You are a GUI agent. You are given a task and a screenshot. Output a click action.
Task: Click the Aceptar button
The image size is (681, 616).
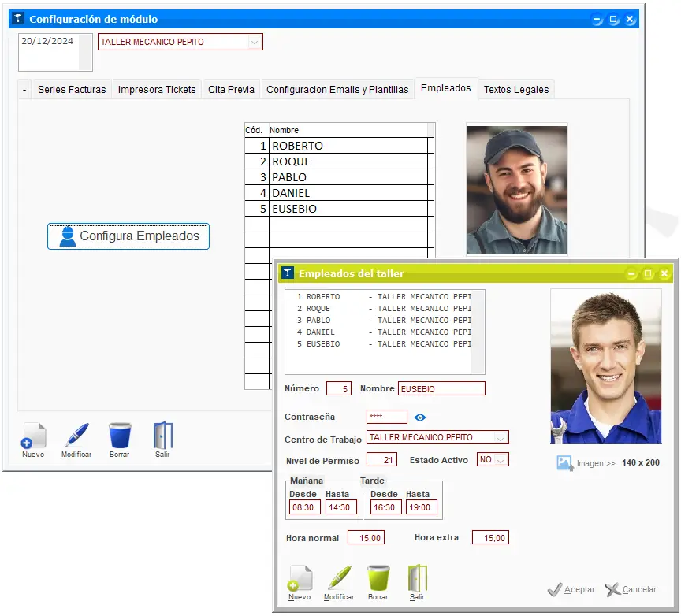(x=571, y=589)
